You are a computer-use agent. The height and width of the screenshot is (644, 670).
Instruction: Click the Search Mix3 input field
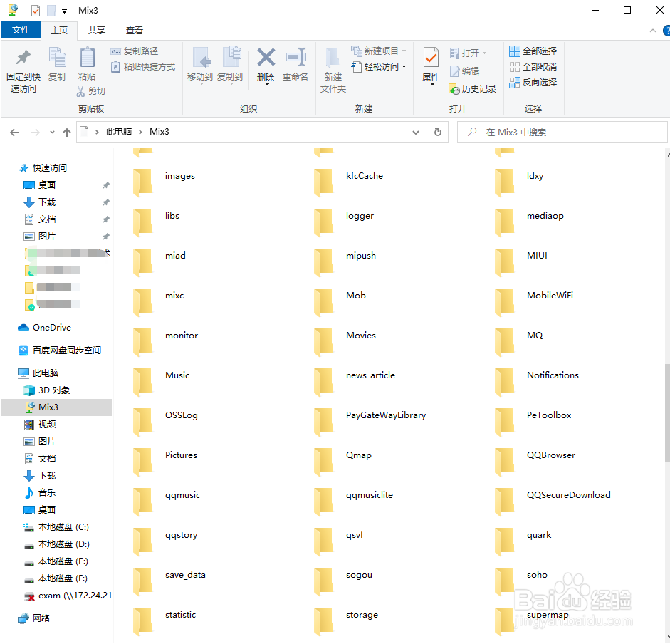[x=562, y=132]
